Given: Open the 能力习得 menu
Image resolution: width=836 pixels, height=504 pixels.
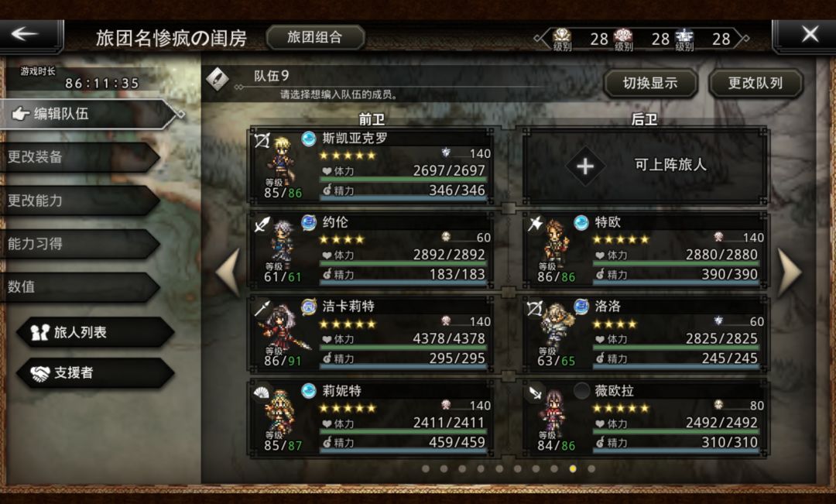Looking at the screenshot, I should [80, 245].
